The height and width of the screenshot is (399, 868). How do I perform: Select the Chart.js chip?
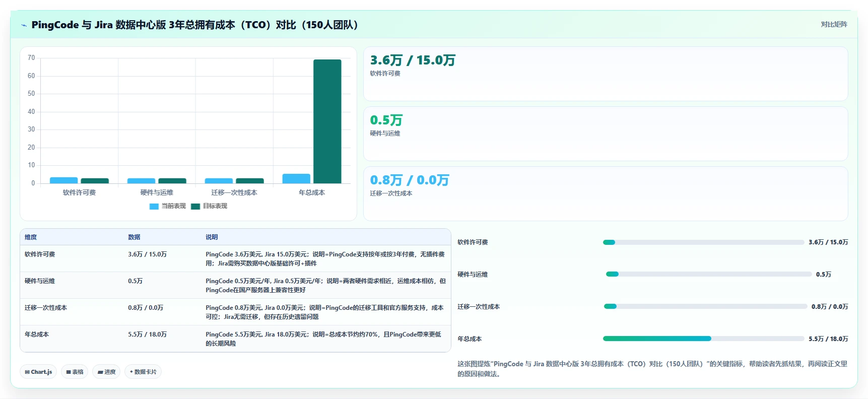point(38,372)
